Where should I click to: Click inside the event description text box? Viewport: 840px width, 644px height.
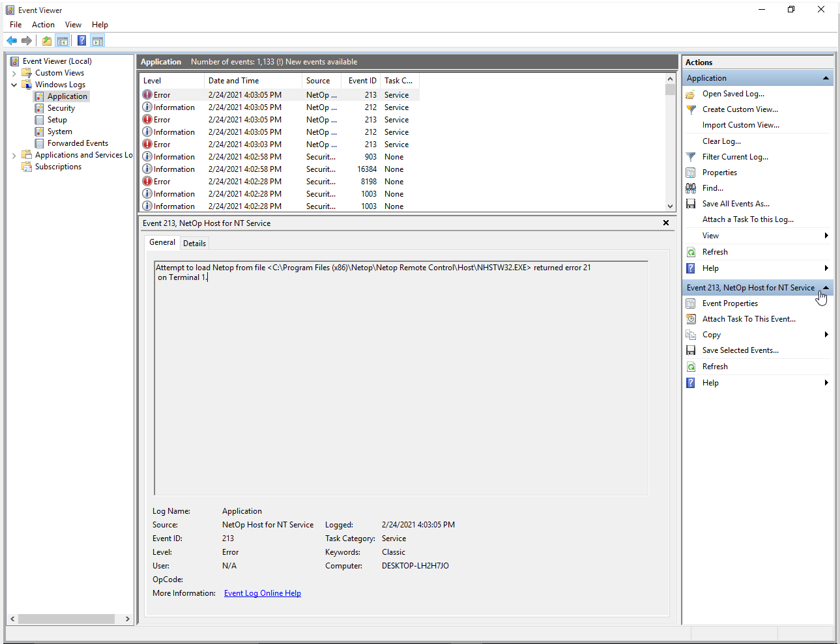(401, 378)
